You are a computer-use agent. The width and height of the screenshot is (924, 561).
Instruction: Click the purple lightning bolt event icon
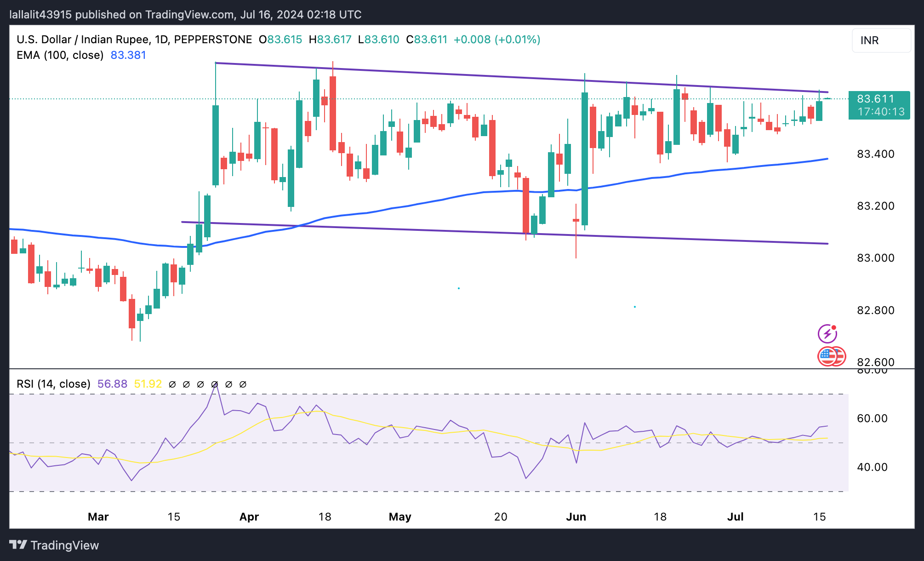[827, 334]
